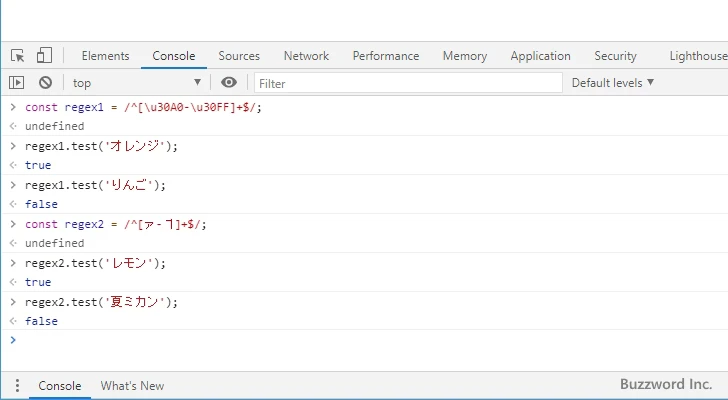The width and height of the screenshot is (728, 400).
Task: Open the Network tab
Action: pos(306,56)
